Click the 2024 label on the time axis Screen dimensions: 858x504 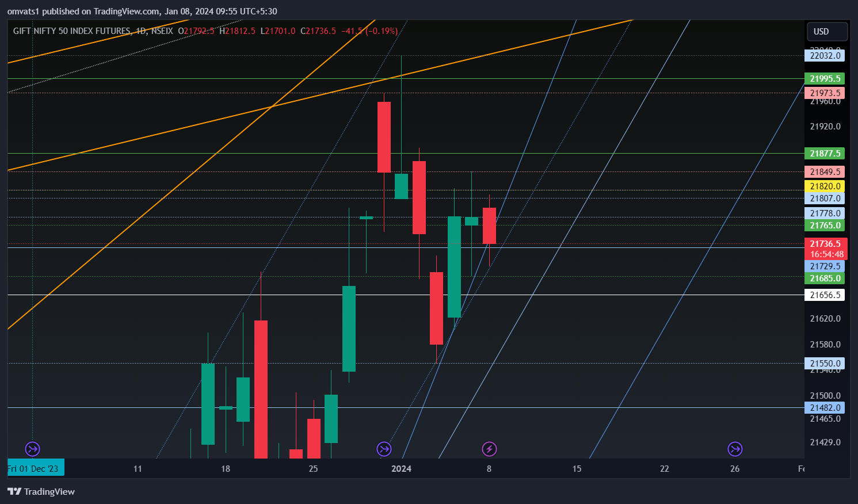pyautogui.click(x=401, y=469)
